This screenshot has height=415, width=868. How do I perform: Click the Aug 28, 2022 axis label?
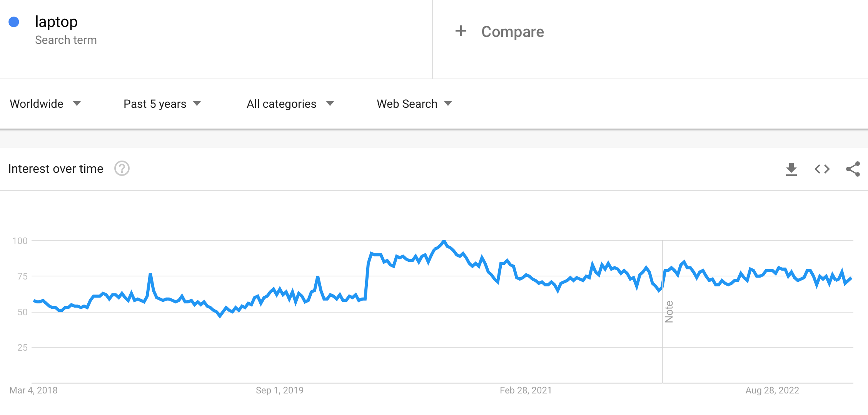[x=772, y=390]
